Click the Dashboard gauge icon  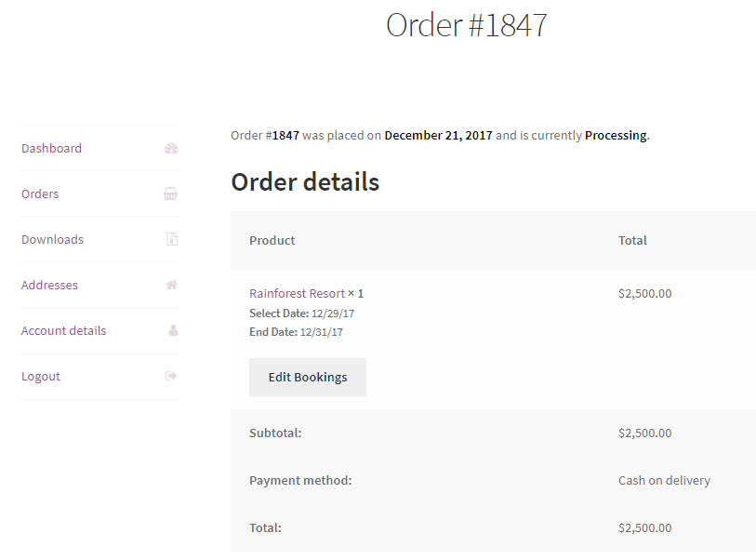pyautogui.click(x=171, y=149)
